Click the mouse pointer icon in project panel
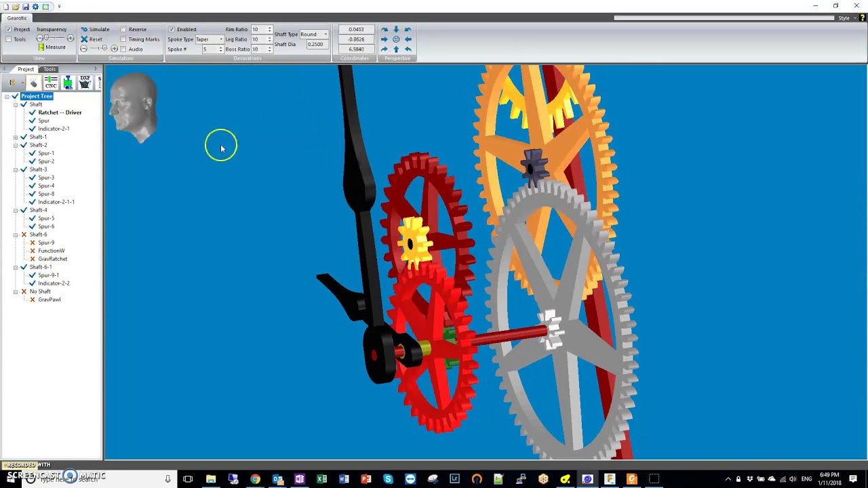Screen dimensions: 868x488 pos(34,83)
